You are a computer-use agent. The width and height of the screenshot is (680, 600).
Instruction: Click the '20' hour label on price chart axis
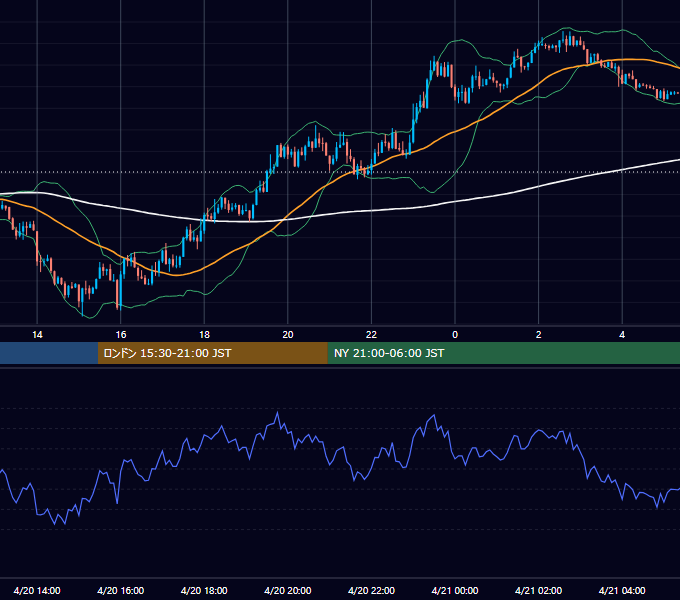[x=288, y=335]
